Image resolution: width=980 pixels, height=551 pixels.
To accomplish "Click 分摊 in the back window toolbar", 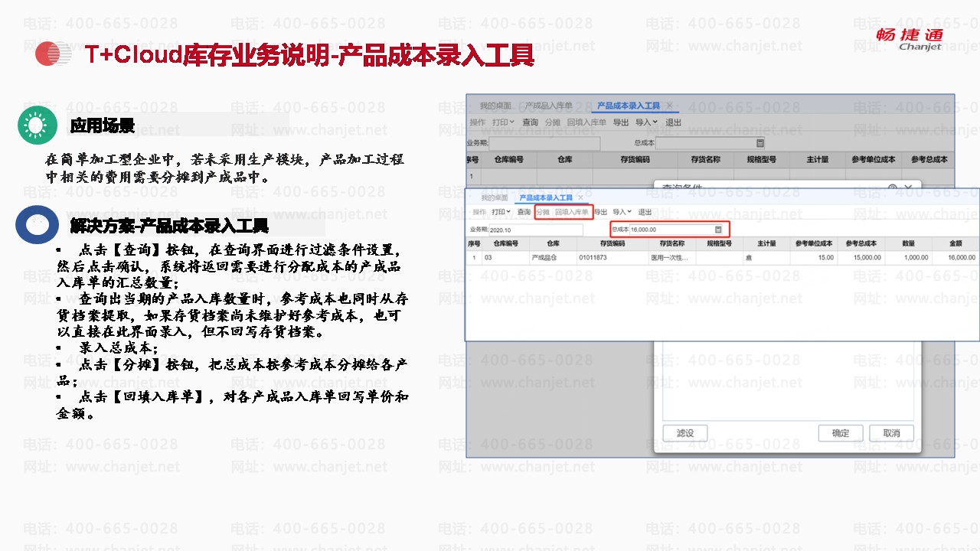I will 553,122.
